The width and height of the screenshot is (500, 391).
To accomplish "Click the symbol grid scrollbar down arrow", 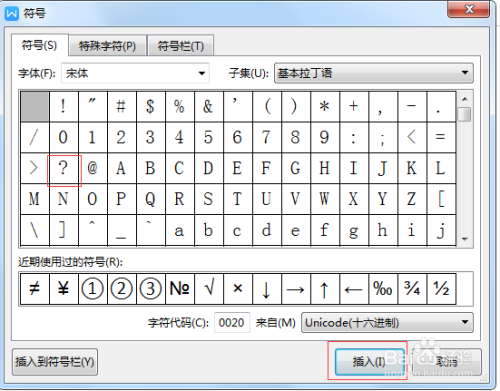I will [465, 239].
